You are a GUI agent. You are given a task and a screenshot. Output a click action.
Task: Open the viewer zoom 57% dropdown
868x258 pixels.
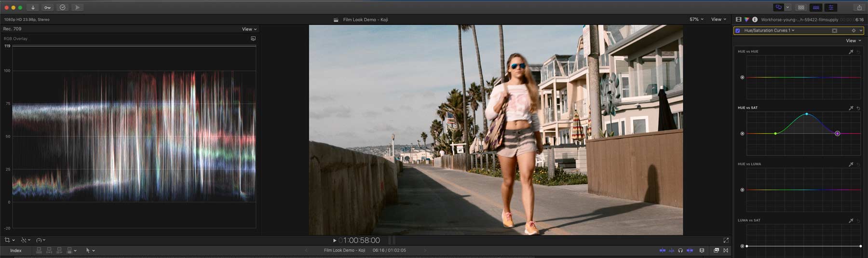pos(696,19)
